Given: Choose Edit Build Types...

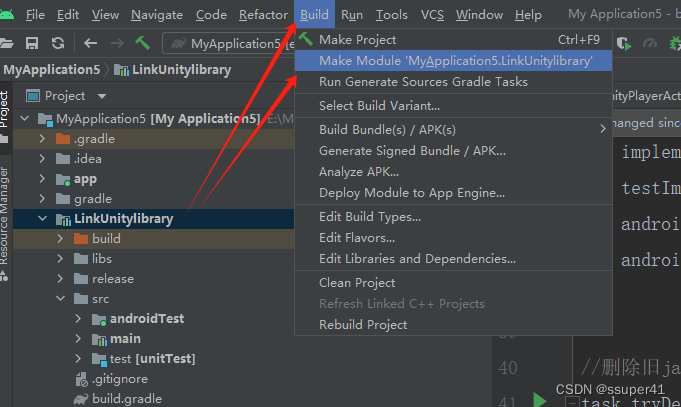Looking at the screenshot, I should click(453, 216).
